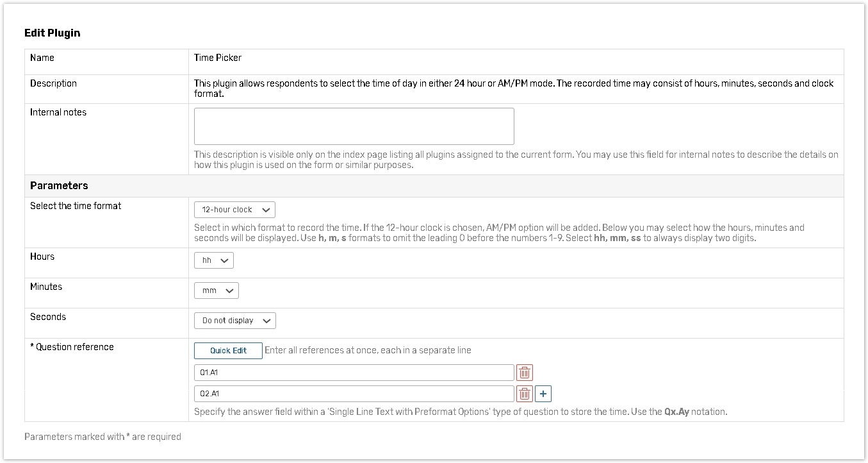Click the Internal notes label
Screen dimensions: 868x463
[58, 112]
